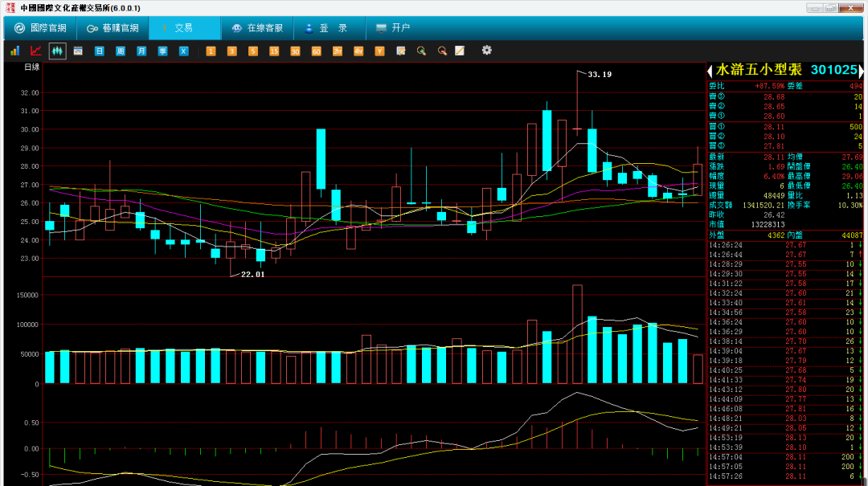Select the trade record at 14:36:29
868x486 pixels.
point(785,332)
